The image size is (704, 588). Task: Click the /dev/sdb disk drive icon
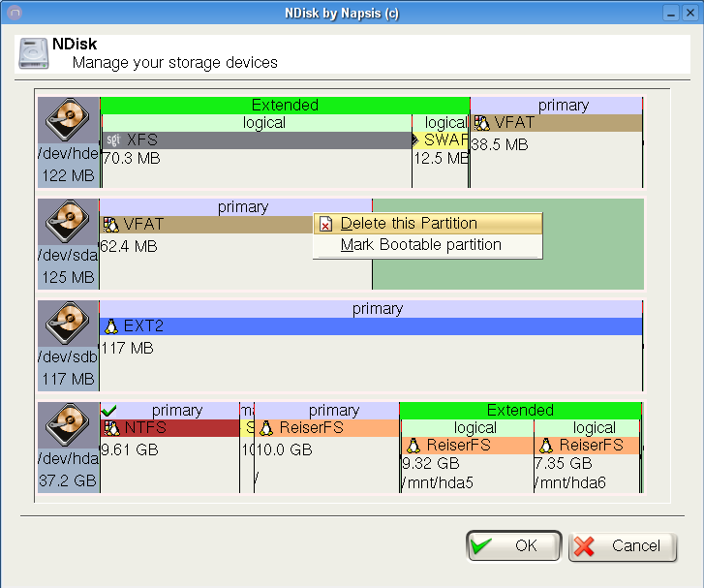(x=68, y=326)
